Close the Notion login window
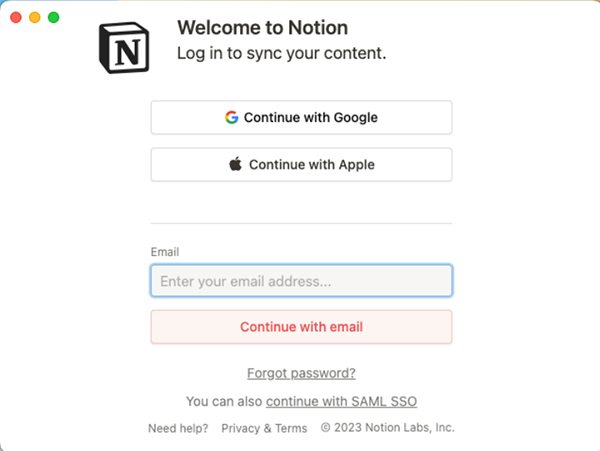The width and height of the screenshot is (600, 451). pyautogui.click(x=16, y=17)
